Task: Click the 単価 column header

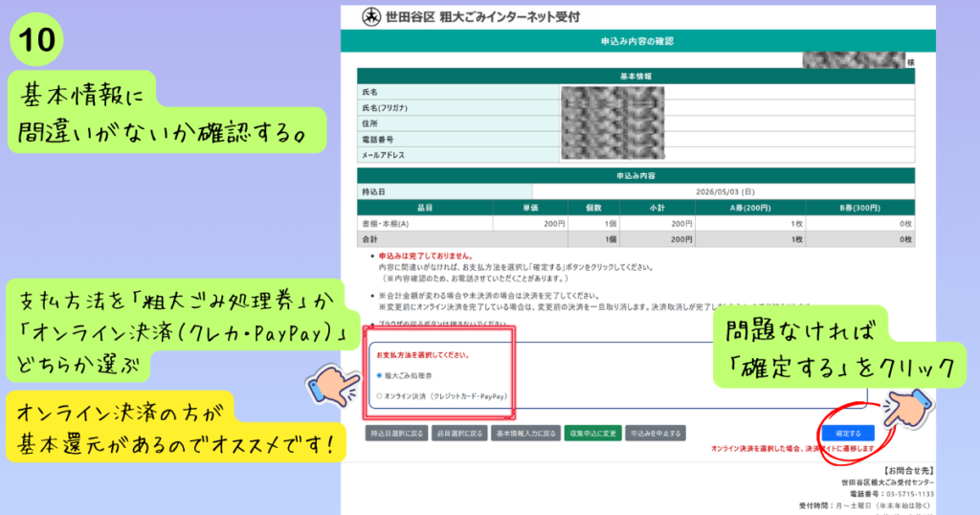Action: 530,208
